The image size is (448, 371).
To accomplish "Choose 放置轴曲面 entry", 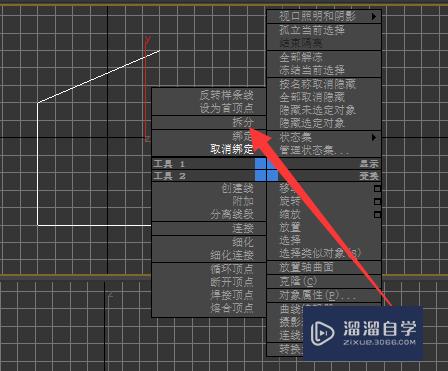I will [x=306, y=267].
